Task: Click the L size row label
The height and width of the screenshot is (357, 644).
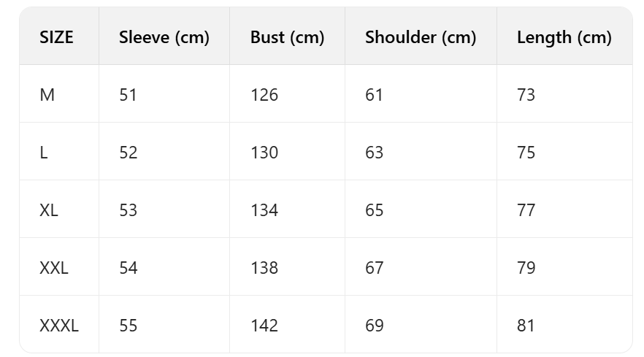Action: [x=44, y=153]
